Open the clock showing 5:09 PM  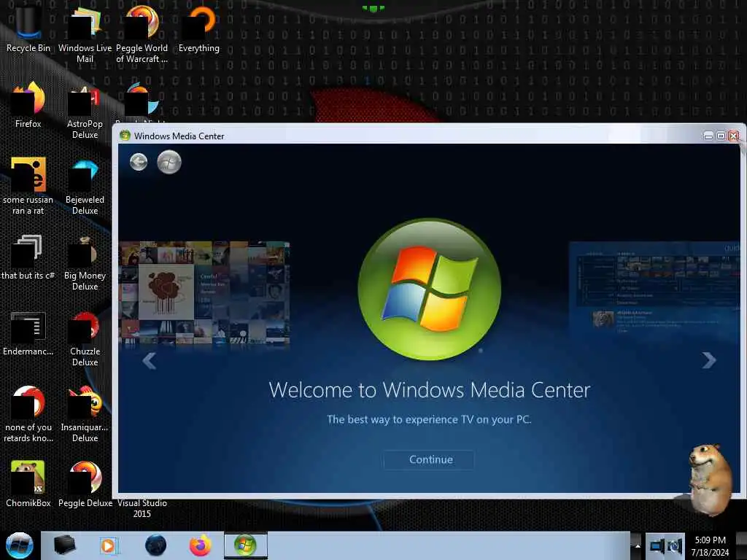tap(710, 546)
